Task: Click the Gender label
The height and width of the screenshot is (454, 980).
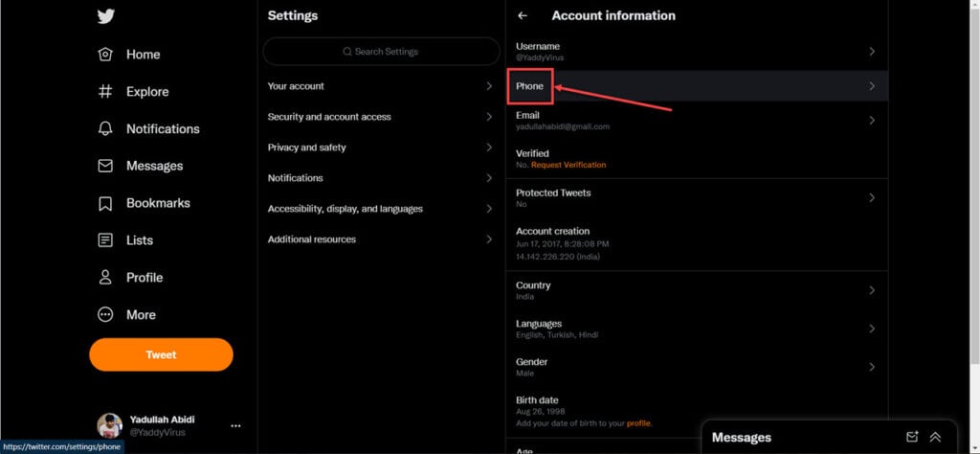Action: [532, 362]
